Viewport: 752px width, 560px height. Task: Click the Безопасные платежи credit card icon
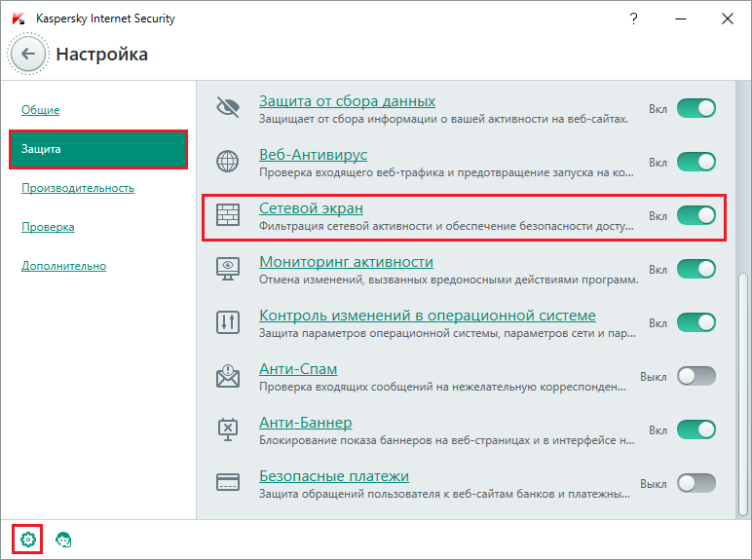click(229, 483)
